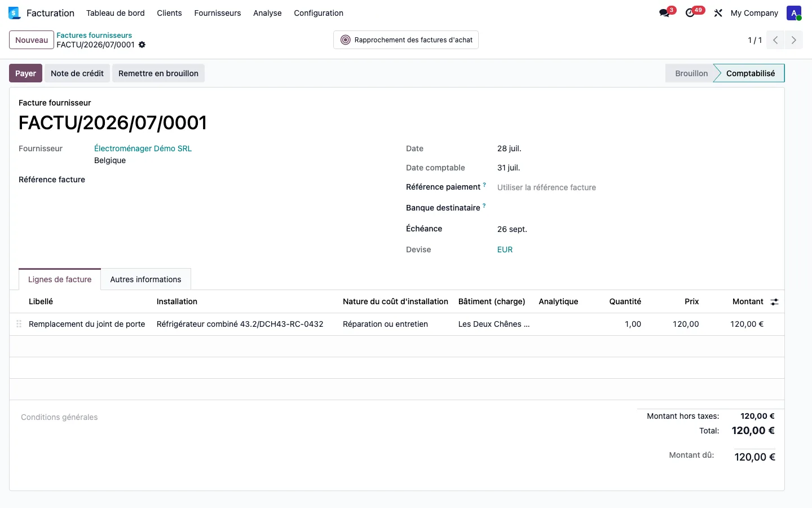Open the debug tools icon
This screenshot has width=812, height=508.
tap(718, 13)
